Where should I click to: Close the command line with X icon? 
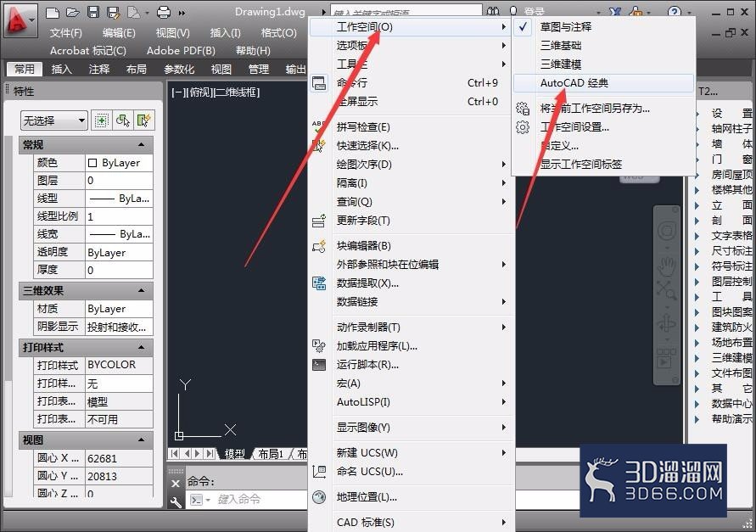pos(176,484)
